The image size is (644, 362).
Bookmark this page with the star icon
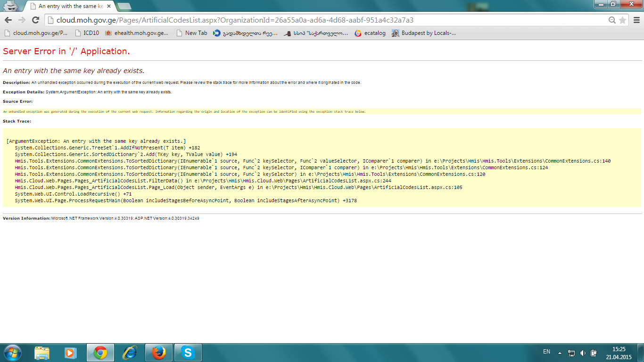click(x=622, y=20)
